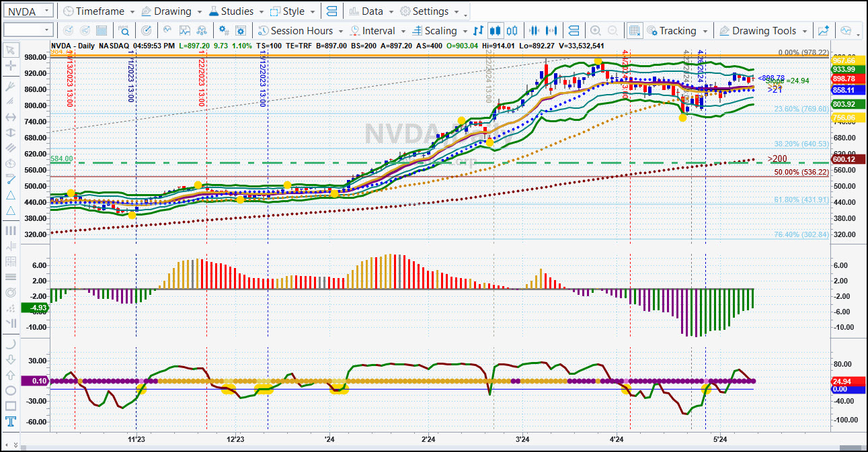Open the Style menu
Screen dimensions: 868x452
pyautogui.click(x=292, y=11)
